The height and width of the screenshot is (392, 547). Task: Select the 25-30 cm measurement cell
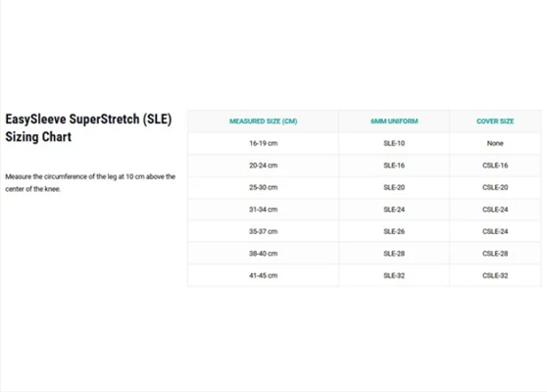[x=263, y=187]
